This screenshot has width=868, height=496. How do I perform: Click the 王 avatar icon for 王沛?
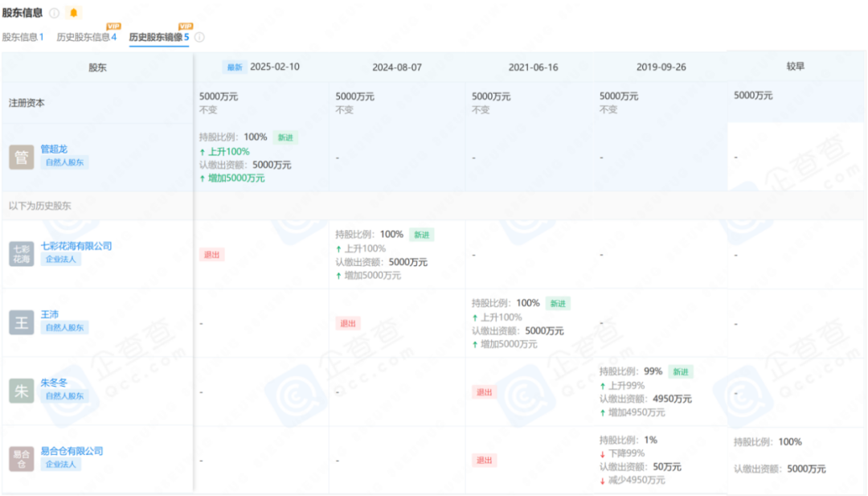22,322
